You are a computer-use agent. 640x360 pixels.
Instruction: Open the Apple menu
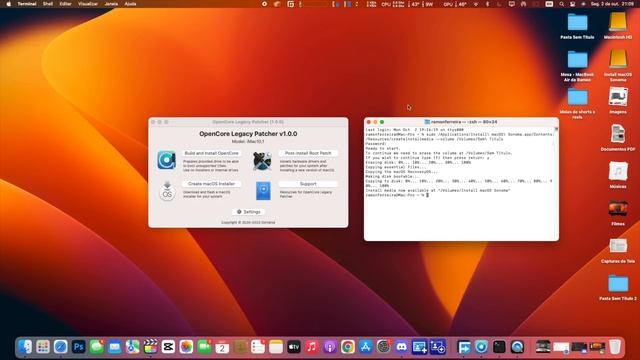9,4
